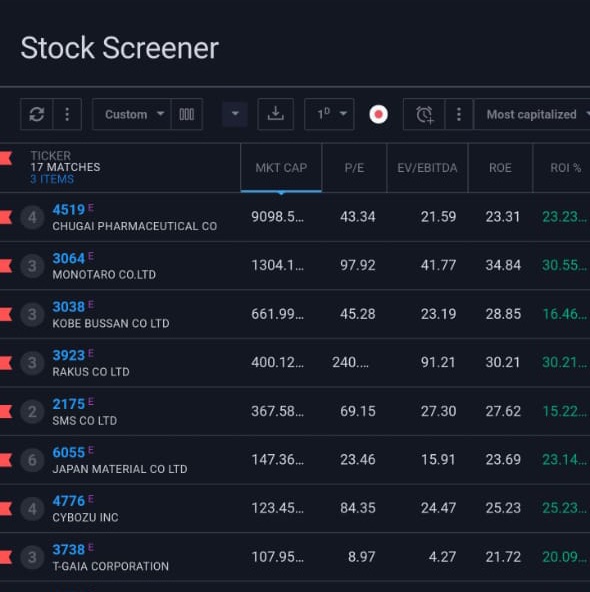590x592 pixels.
Task: Click the rating badge 3 beside 3064
Action: click(x=32, y=266)
